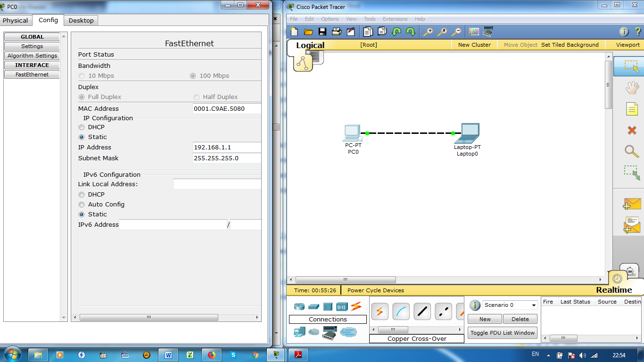Click the Add Complex PDU envelope icon

[x=632, y=225]
